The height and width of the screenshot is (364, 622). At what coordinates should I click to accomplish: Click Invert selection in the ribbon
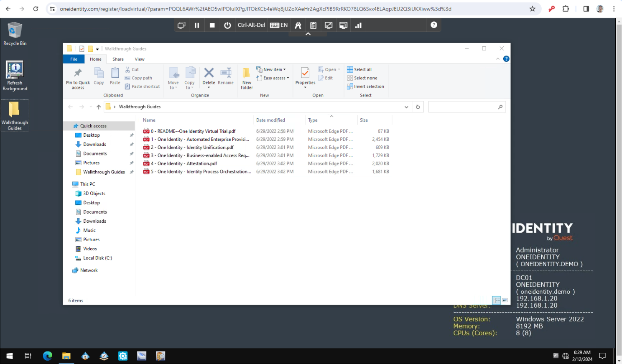click(365, 87)
